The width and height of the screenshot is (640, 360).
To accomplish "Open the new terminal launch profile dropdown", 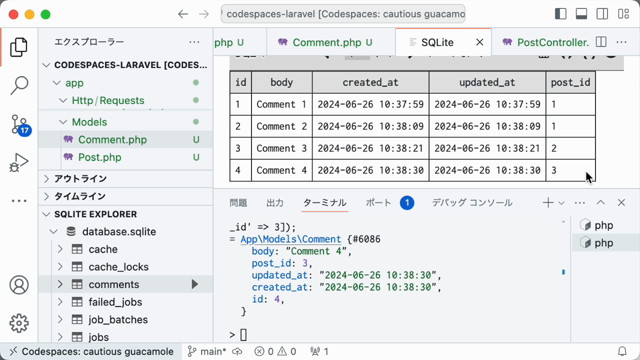I will (562, 203).
